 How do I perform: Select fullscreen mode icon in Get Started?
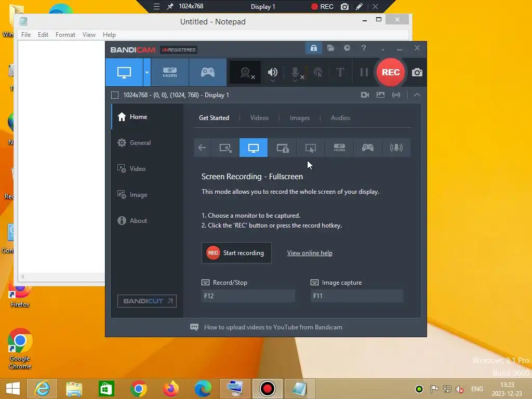(x=254, y=148)
